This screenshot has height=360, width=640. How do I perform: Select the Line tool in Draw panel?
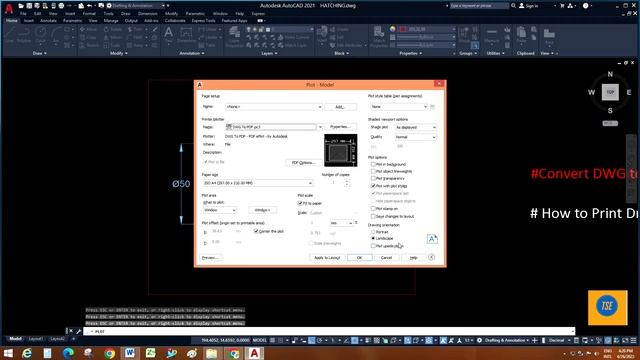coord(10,35)
